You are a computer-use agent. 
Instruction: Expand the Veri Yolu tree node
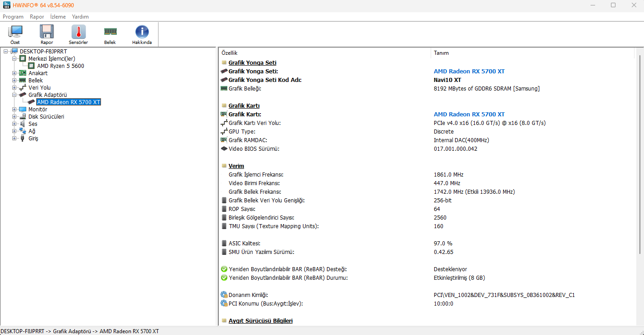pos(14,87)
